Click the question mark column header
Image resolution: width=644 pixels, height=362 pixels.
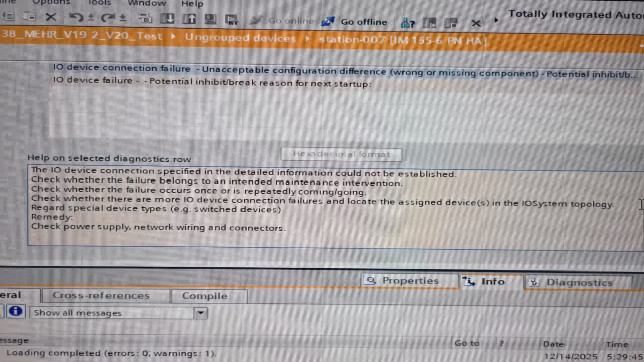(x=501, y=343)
